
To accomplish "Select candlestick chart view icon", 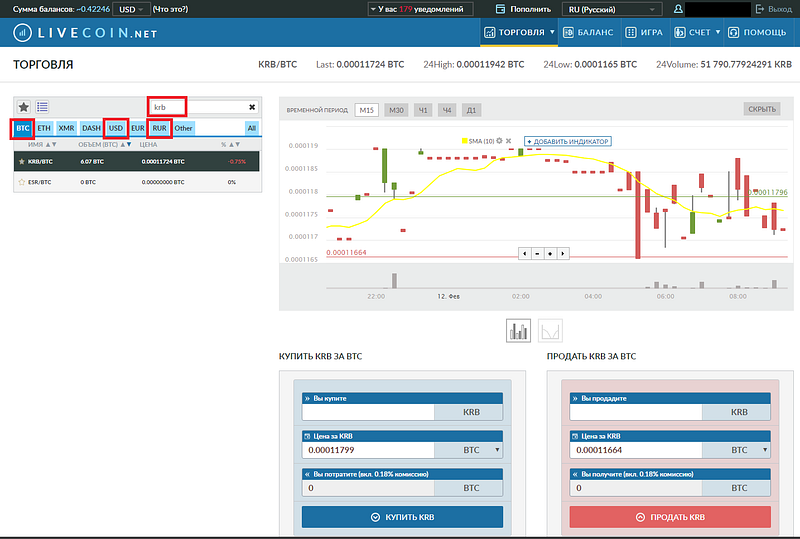I will (518, 331).
